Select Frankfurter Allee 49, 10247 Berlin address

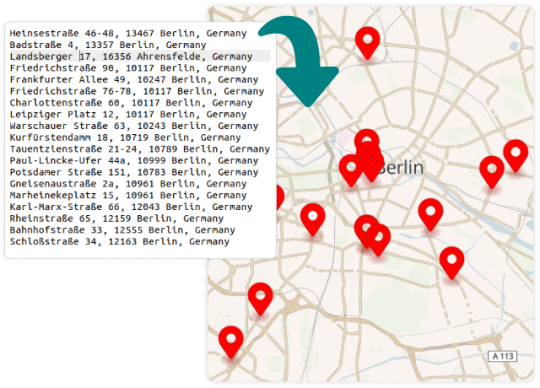134,80
